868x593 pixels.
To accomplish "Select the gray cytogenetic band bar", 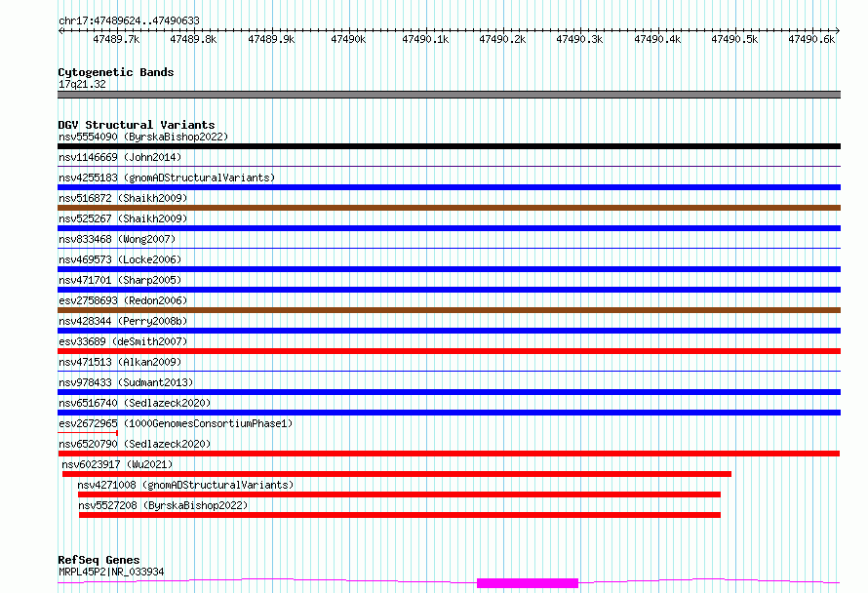I will (x=449, y=95).
